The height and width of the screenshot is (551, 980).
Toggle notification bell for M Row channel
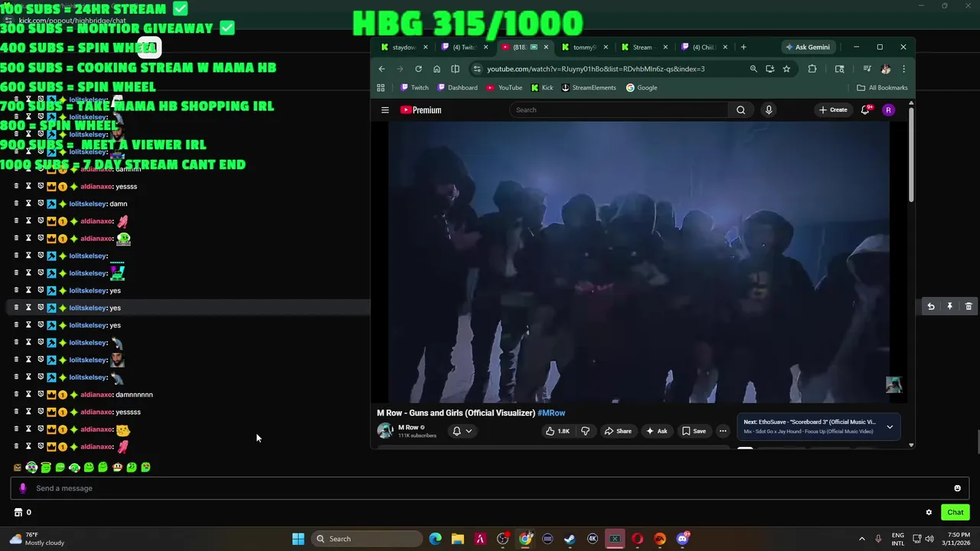(x=462, y=431)
